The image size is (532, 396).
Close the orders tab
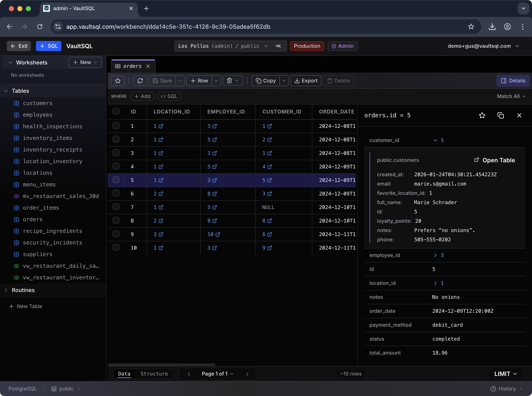(x=148, y=66)
